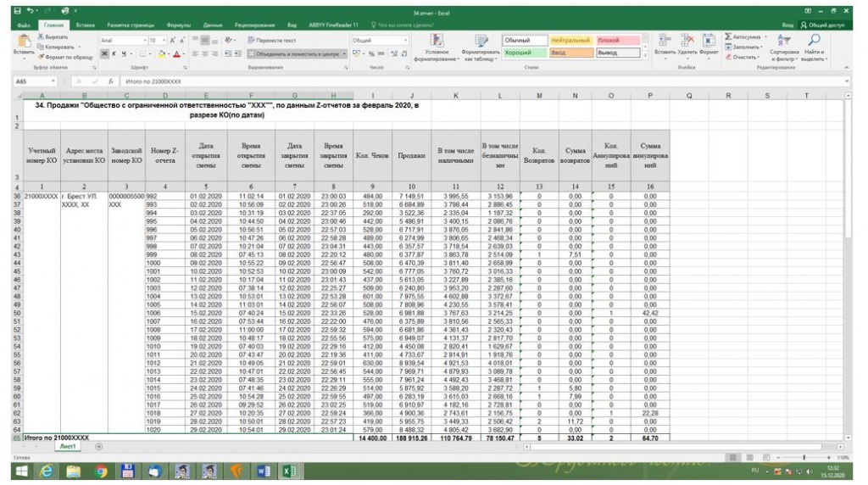Open Sort and Filter (Сортировка и фильтр)
This screenshot has width=868, height=485.
coord(784,47)
